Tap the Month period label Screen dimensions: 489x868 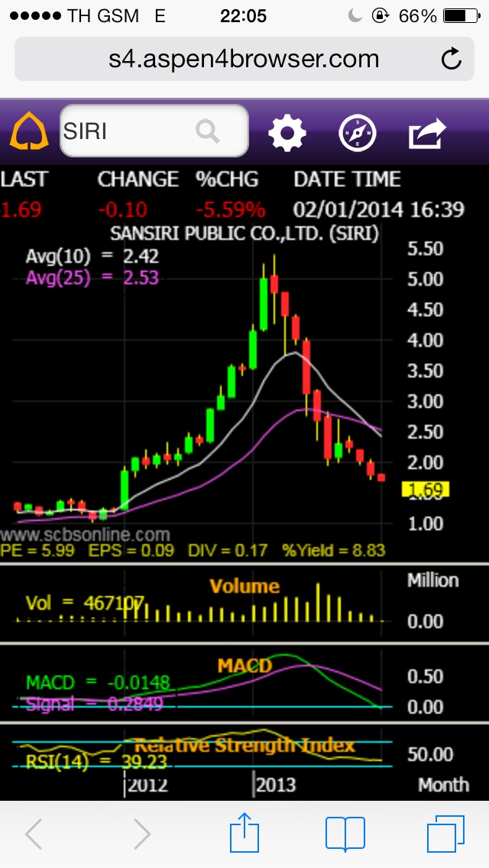[444, 785]
